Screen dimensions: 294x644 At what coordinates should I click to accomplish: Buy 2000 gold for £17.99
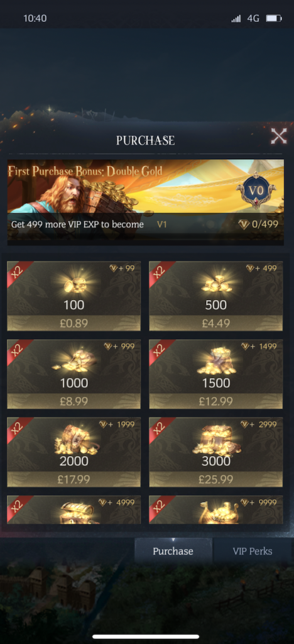tap(73, 479)
